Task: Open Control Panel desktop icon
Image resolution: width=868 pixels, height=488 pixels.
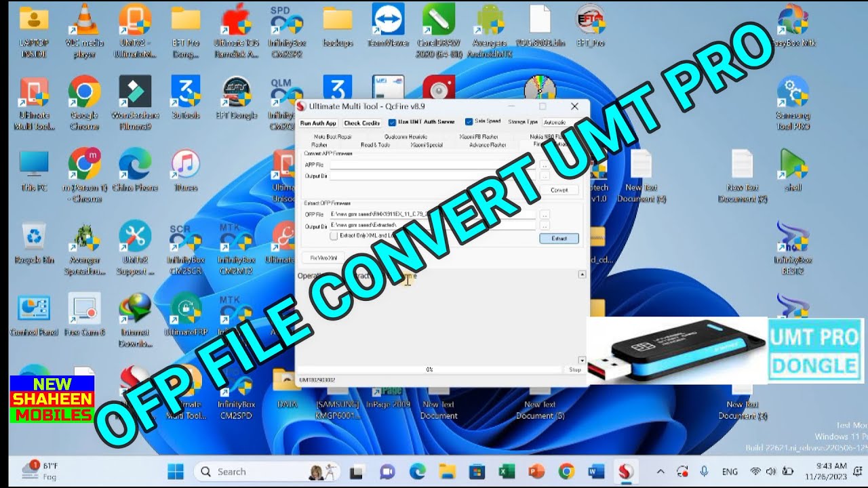Action: point(33,315)
